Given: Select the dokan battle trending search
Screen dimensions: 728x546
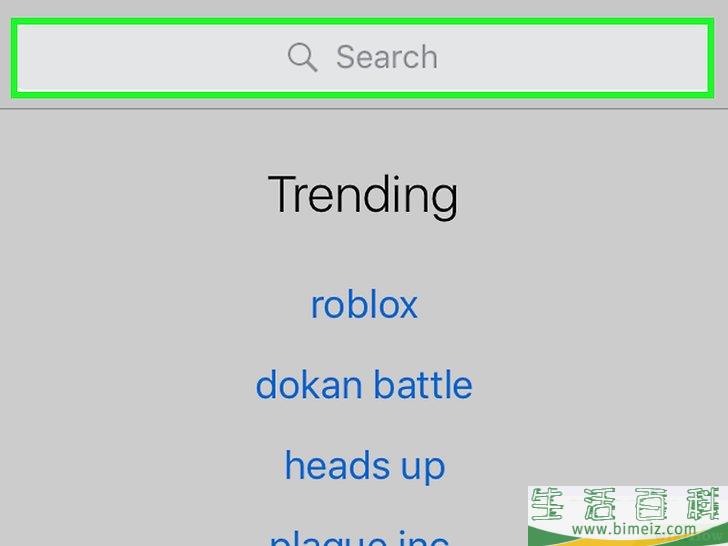Looking at the screenshot, I should 364,385.
